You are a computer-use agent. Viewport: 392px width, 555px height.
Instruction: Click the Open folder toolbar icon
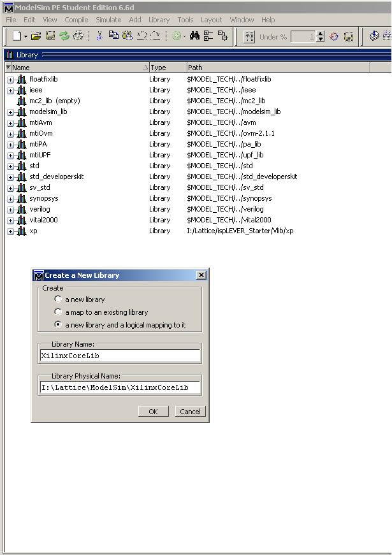pos(36,36)
